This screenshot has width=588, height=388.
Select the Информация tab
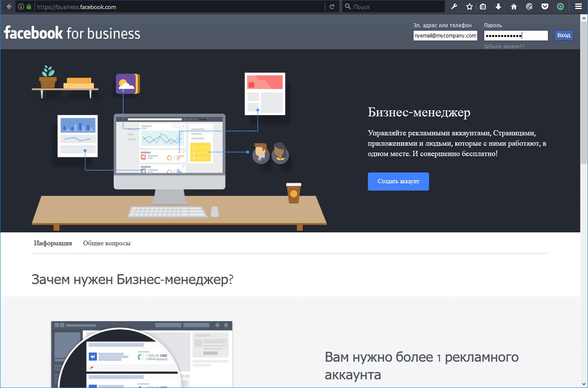pyautogui.click(x=53, y=243)
